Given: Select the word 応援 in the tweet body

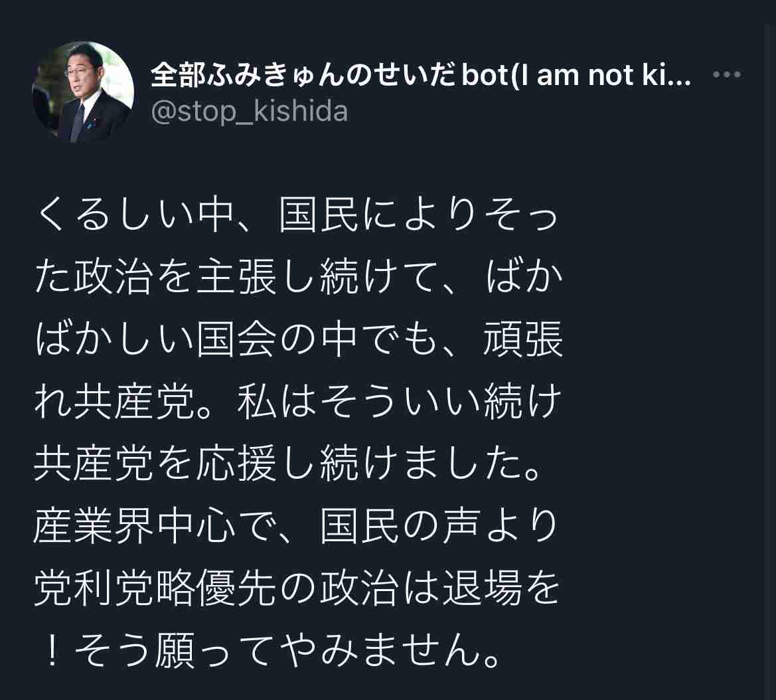Looking at the screenshot, I should coord(236,464).
